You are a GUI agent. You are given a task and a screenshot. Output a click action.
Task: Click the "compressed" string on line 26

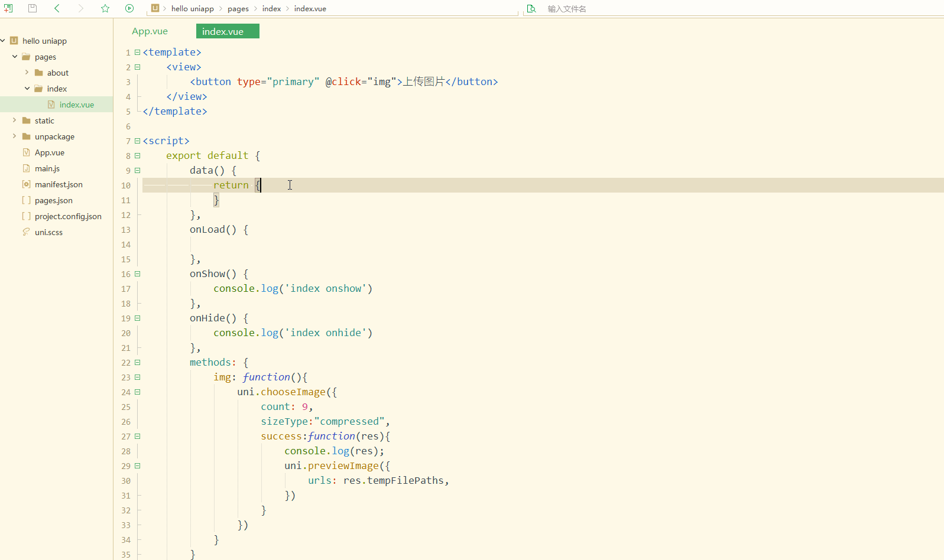pyautogui.click(x=349, y=421)
